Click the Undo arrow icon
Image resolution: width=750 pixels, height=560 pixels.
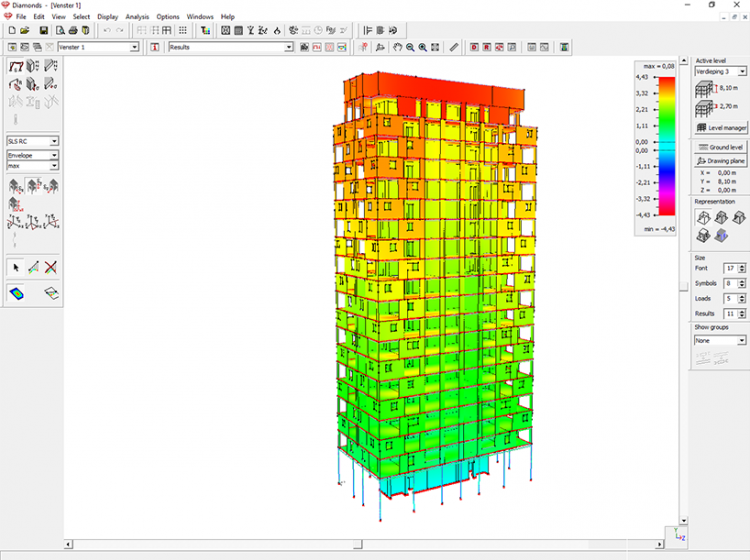click(x=107, y=31)
